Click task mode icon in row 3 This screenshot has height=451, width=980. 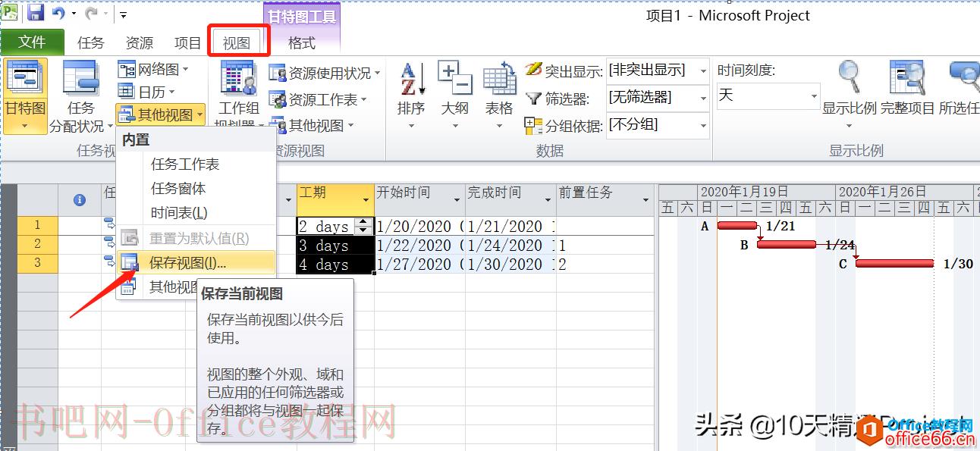click(x=109, y=262)
